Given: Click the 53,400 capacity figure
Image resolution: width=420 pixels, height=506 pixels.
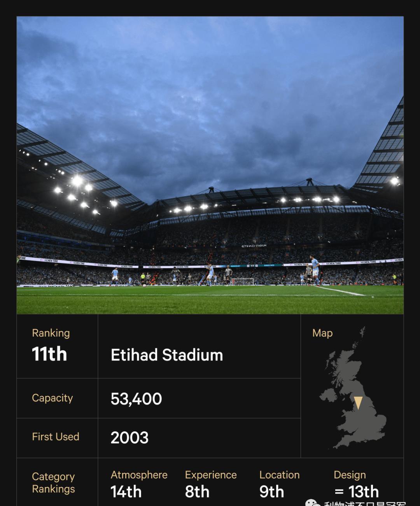Looking at the screenshot, I should pos(136,399).
